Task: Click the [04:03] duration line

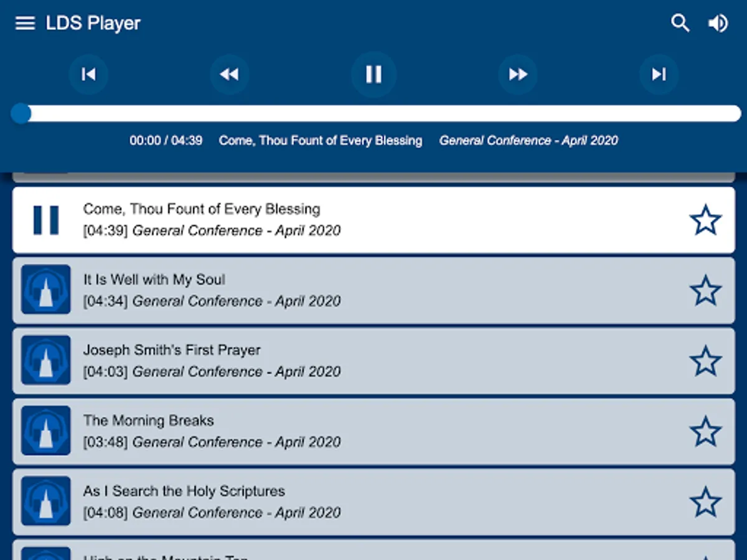Action: coord(212,371)
